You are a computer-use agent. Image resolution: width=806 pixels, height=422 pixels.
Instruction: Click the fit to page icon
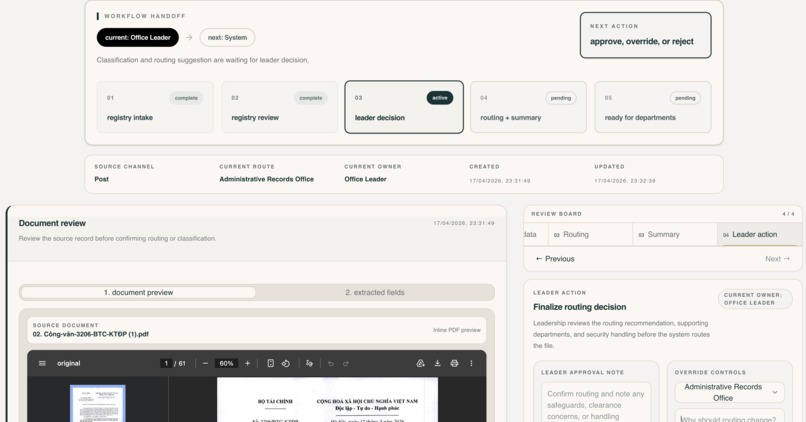[x=270, y=363]
